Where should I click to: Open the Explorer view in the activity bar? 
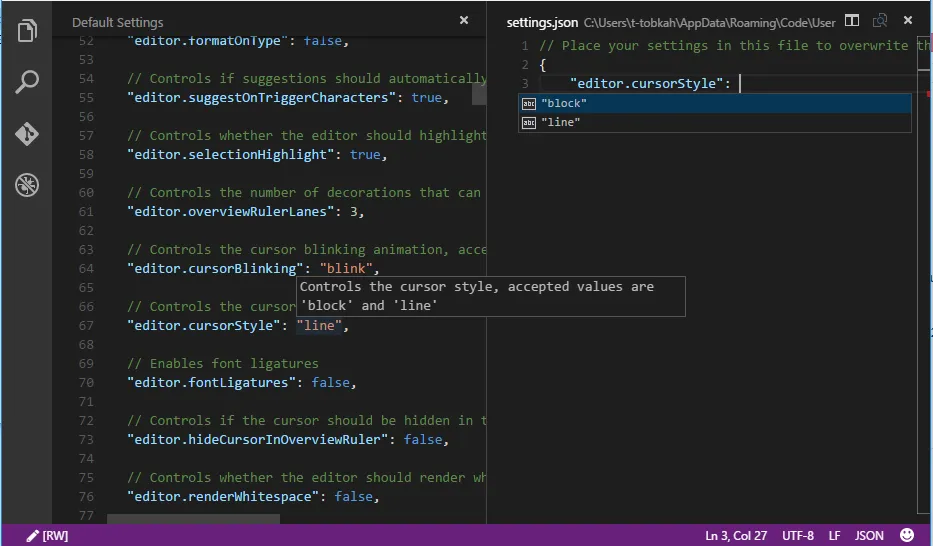pos(27,31)
